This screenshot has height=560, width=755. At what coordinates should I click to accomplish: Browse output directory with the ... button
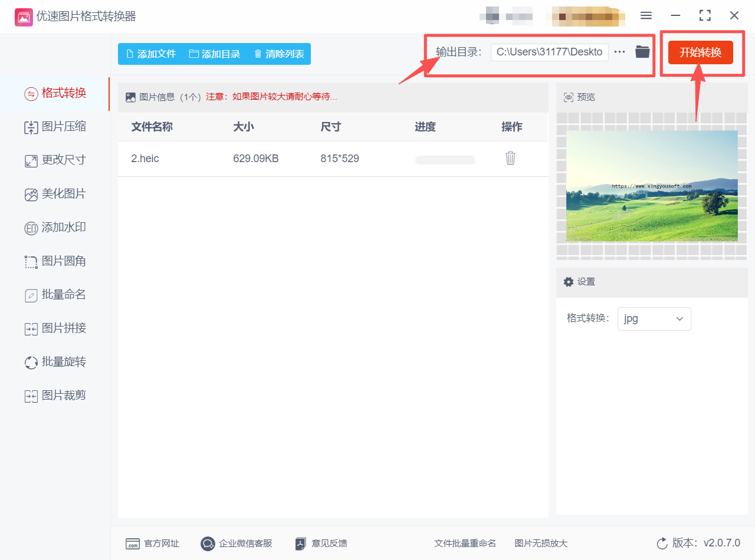[x=619, y=52]
